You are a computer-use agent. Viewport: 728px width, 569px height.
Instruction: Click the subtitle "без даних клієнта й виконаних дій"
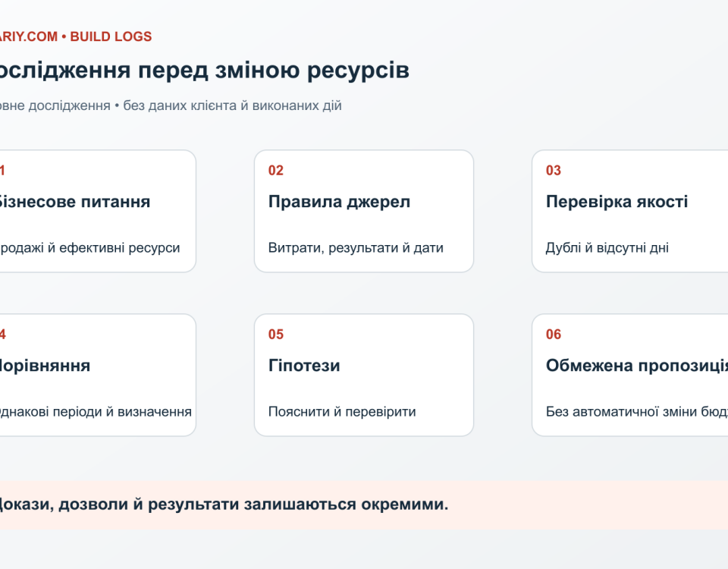tap(232, 106)
